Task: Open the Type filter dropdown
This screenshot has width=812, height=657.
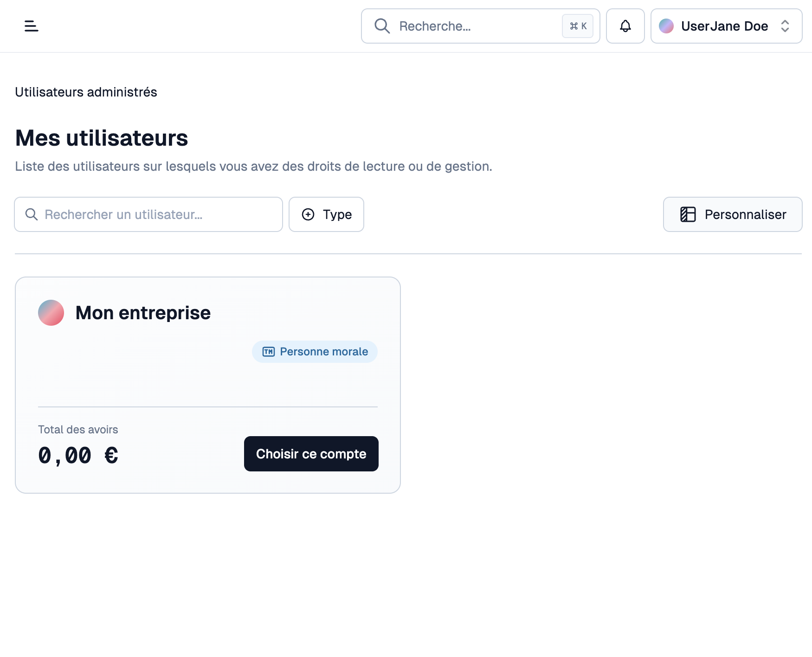Action: pos(326,214)
